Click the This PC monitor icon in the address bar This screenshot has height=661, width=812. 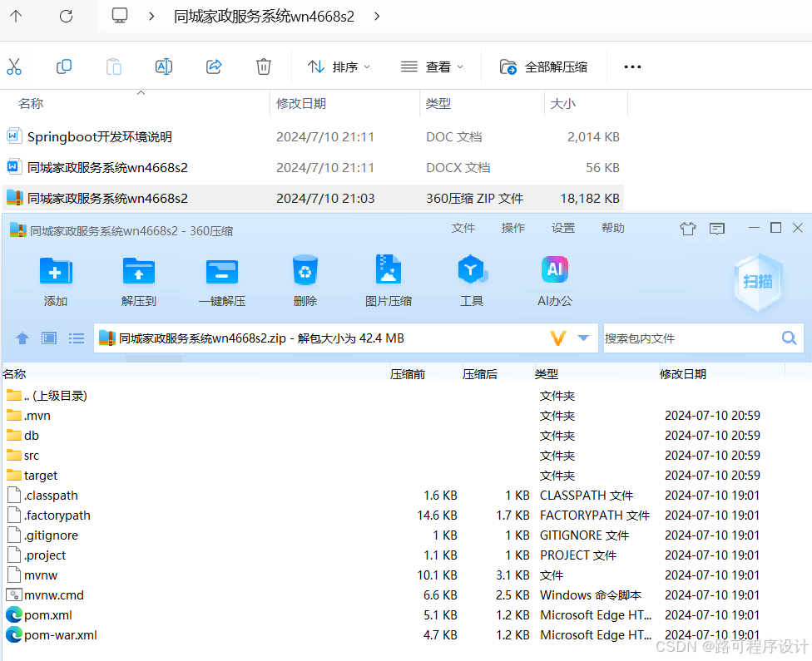120,16
